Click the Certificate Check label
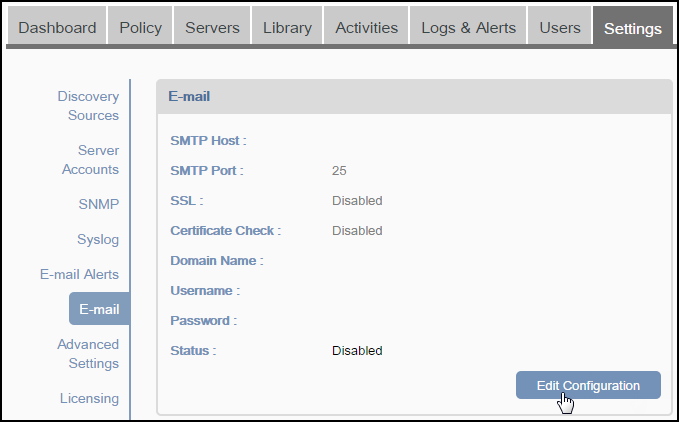 pyautogui.click(x=226, y=231)
